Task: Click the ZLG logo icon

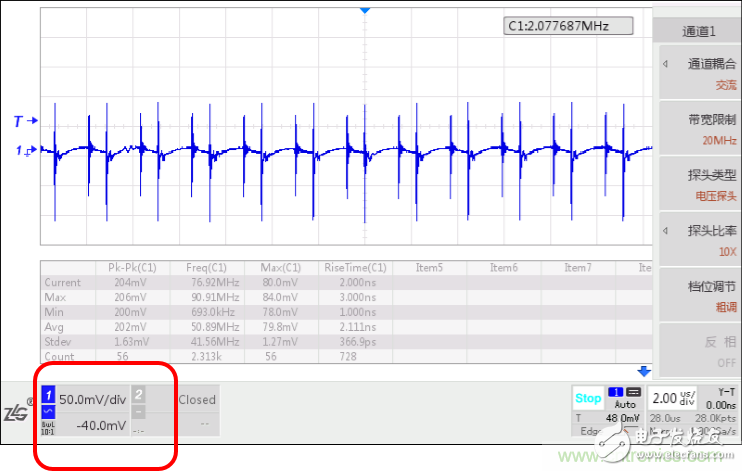Action: pyautogui.click(x=18, y=412)
